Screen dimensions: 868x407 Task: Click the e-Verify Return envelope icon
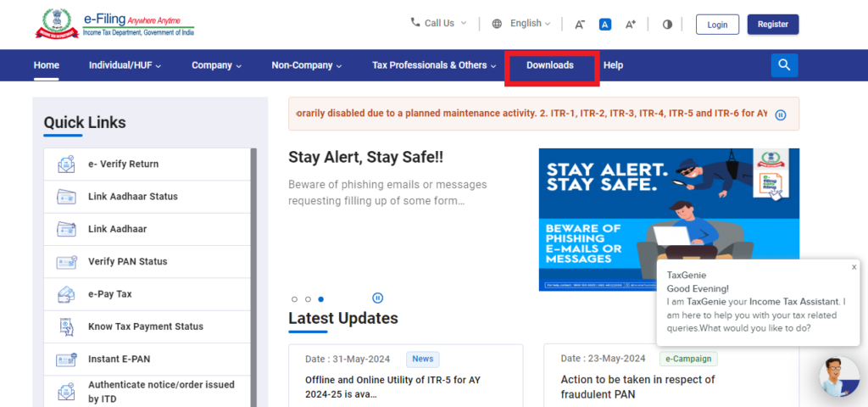click(66, 164)
